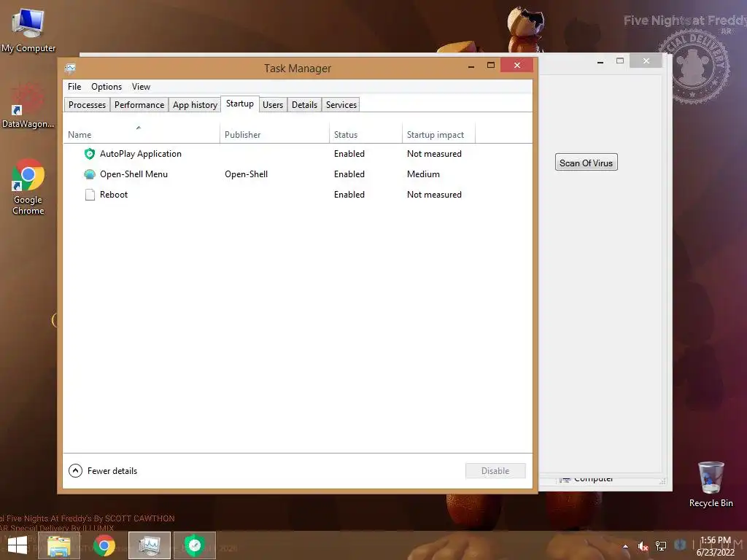The height and width of the screenshot is (560, 747).
Task: Click the AutoPlay Application shield icon
Action: [x=90, y=154]
